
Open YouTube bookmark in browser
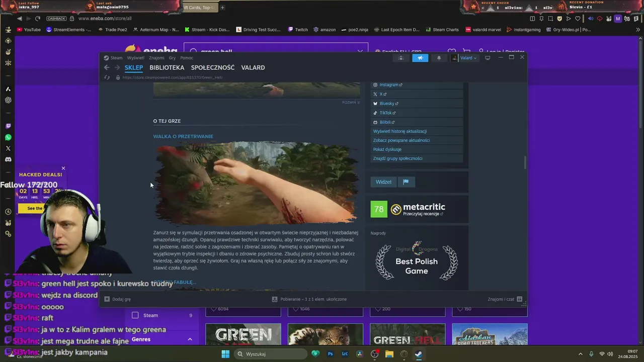(x=29, y=30)
